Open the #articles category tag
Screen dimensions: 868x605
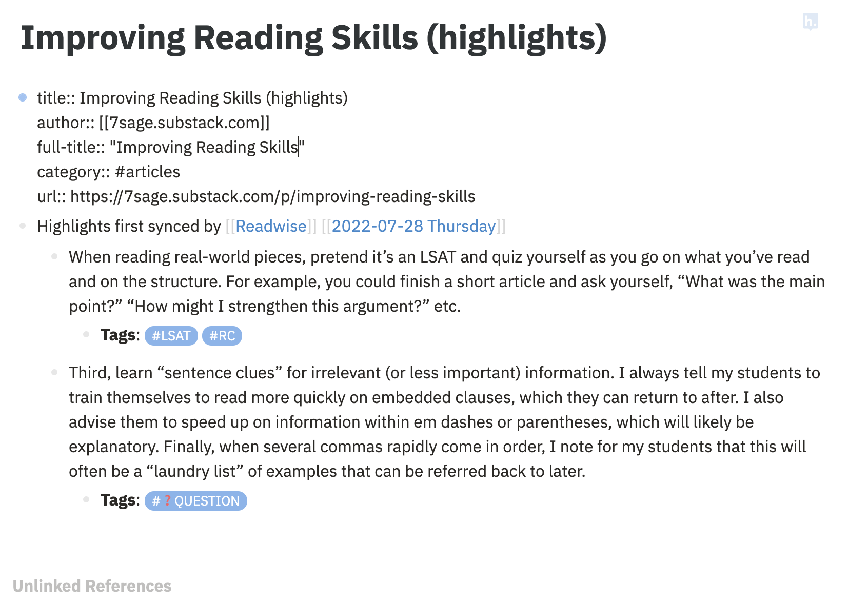[x=147, y=171]
